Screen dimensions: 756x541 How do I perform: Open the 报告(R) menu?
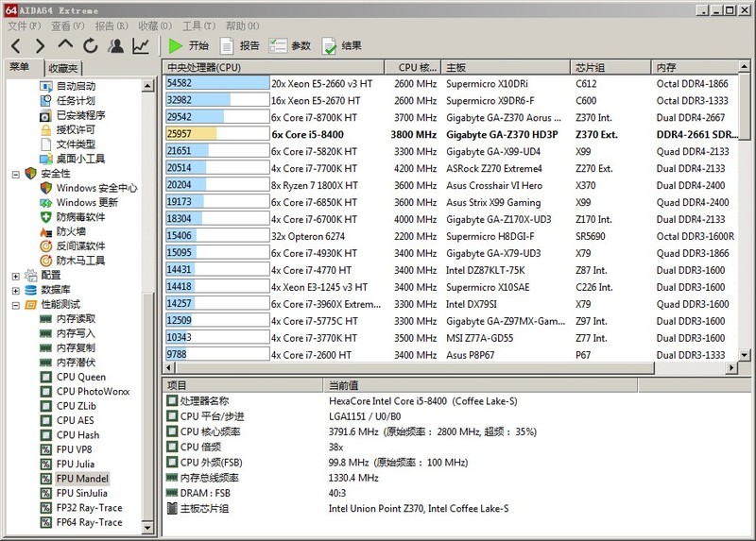tap(112, 26)
